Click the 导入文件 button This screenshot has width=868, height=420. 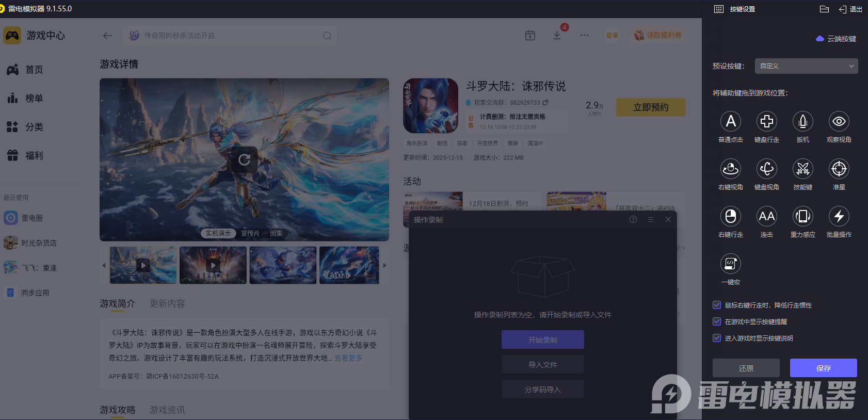[543, 364]
